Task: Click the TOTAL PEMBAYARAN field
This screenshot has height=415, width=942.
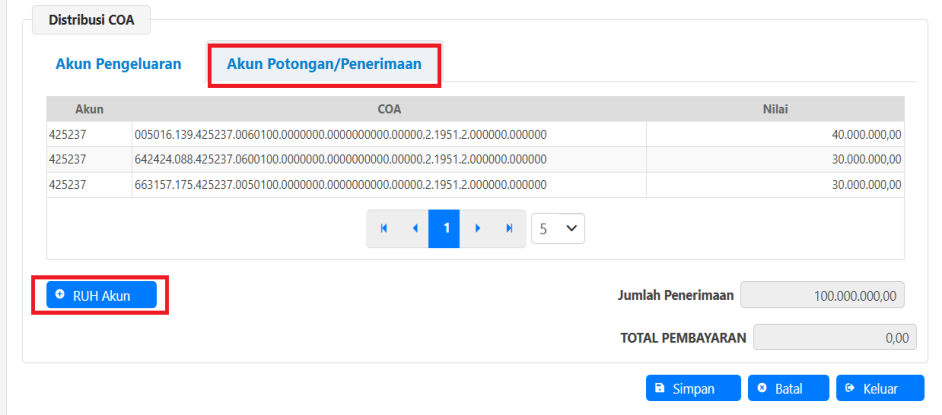Action: [x=834, y=338]
